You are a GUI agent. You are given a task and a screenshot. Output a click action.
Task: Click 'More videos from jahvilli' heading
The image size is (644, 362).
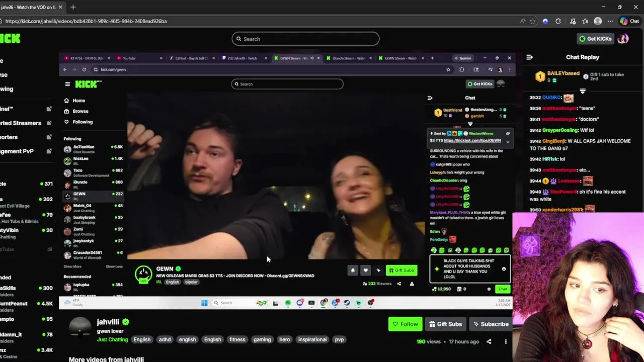106,359
